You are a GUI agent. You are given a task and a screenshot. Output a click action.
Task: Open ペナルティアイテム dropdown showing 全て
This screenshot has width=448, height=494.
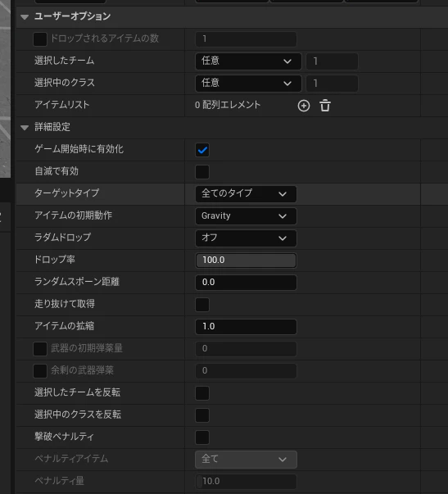coord(246,460)
